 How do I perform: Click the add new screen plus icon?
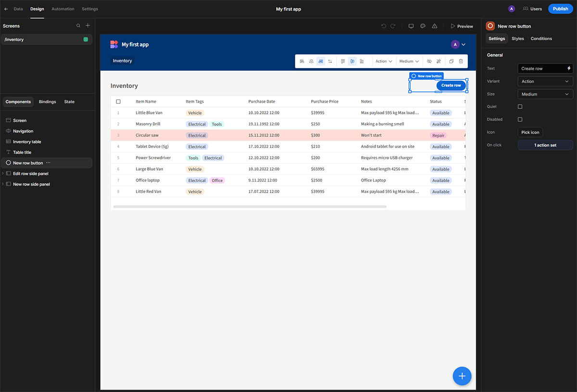coord(88,25)
